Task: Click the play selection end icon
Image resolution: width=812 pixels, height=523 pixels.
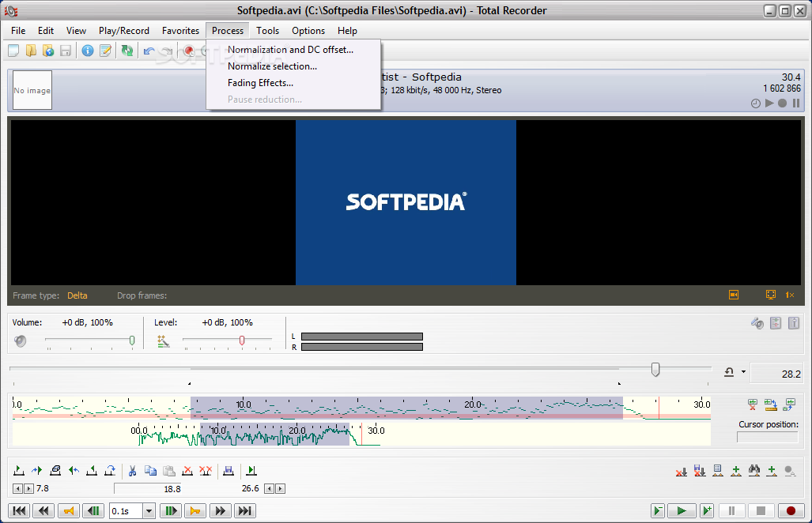Action: [x=251, y=470]
